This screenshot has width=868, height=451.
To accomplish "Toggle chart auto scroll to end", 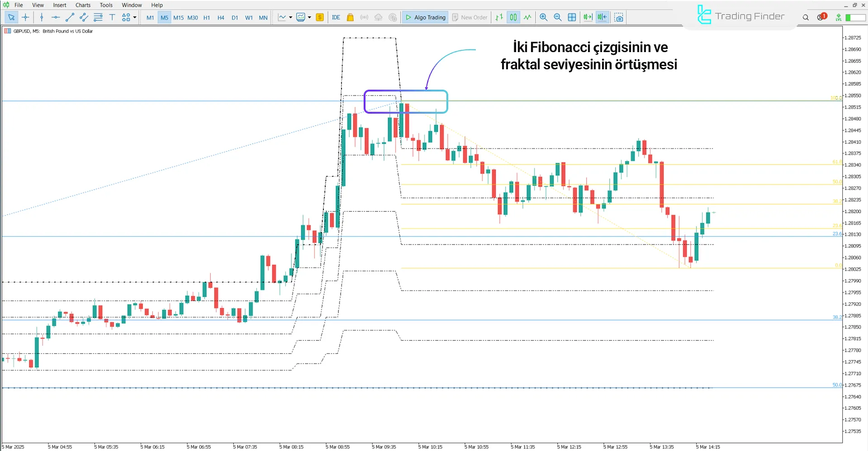I will click(588, 18).
